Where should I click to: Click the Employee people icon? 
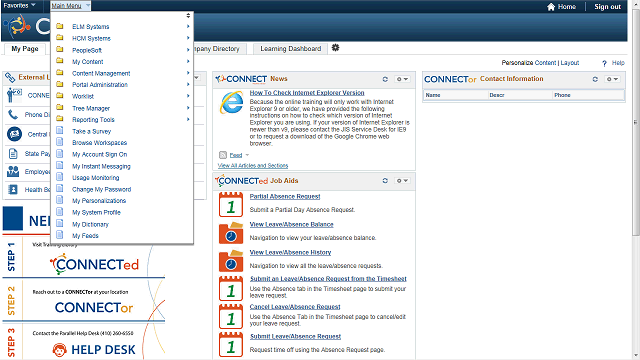(13, 171)
